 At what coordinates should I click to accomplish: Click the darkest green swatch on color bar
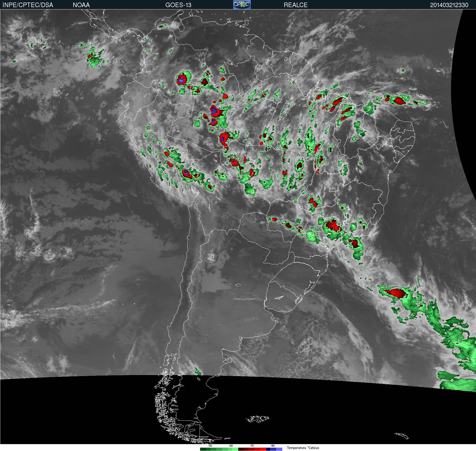pyautogui.click(x=203, y=449)
